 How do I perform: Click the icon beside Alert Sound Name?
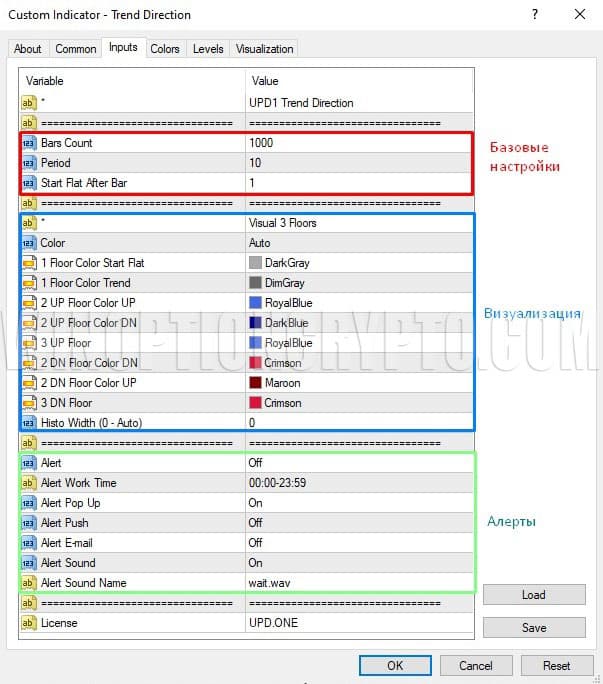click(28, 583)
